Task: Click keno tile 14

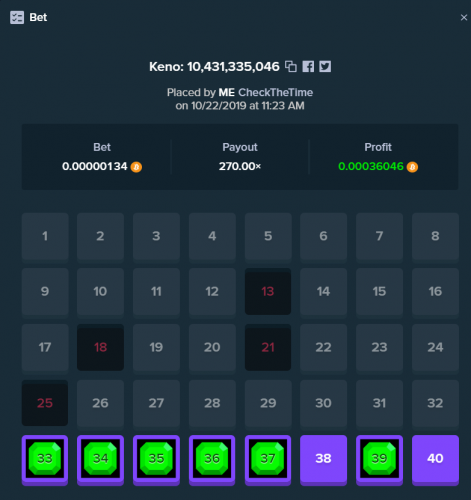Action: (323, 292)
